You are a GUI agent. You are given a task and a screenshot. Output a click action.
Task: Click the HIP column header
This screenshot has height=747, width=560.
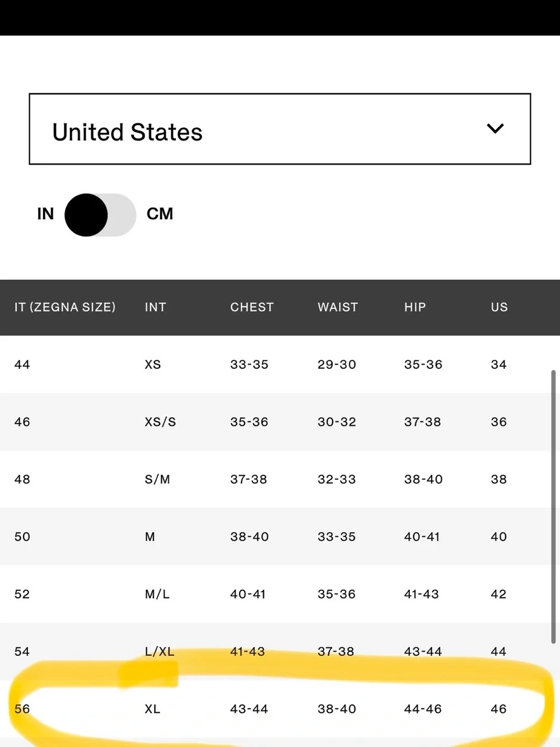[415, 307]
